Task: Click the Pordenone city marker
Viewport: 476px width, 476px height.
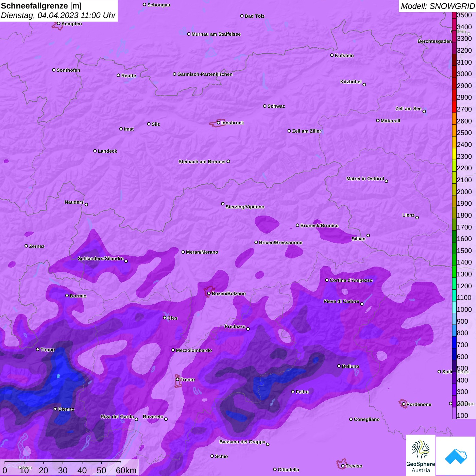Action: [404, 404]
